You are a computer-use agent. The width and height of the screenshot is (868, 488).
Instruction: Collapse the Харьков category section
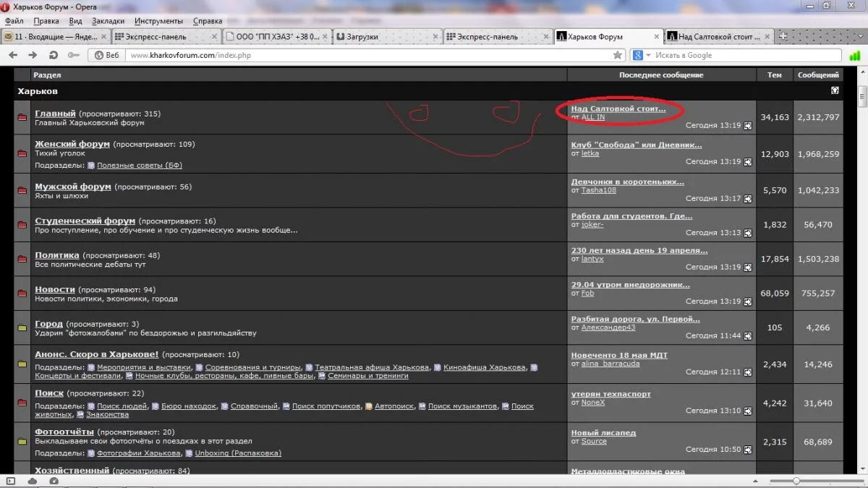pos(835,91)
